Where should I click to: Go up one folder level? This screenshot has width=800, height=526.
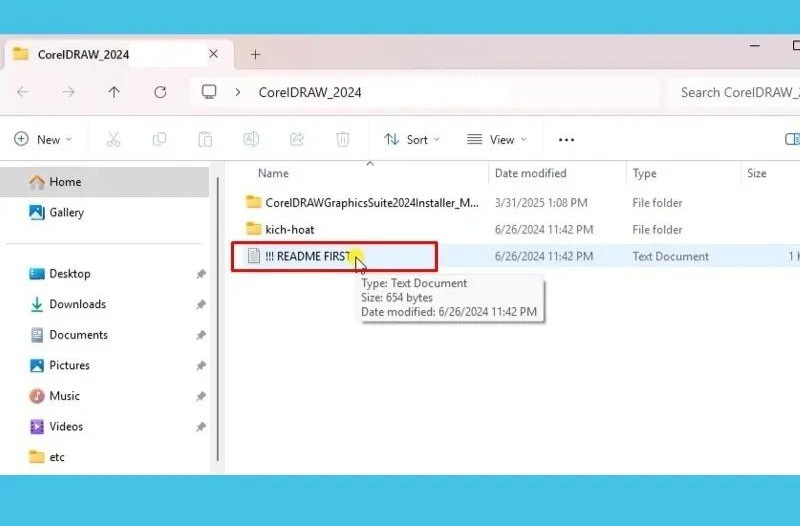(x=114, y=92)
